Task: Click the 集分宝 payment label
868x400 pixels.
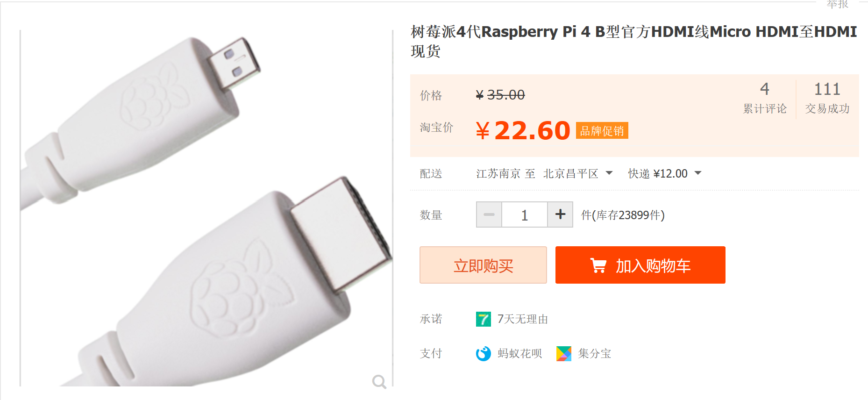Action: 595,354
